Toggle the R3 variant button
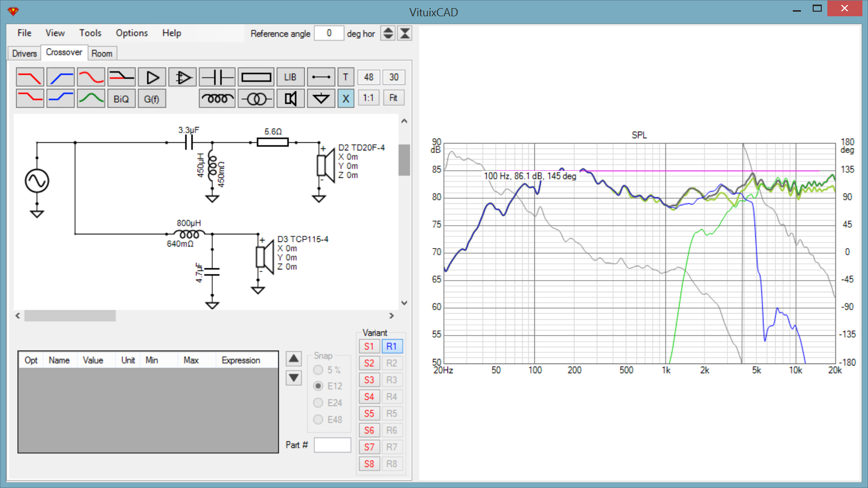 [x=392, y=380]
